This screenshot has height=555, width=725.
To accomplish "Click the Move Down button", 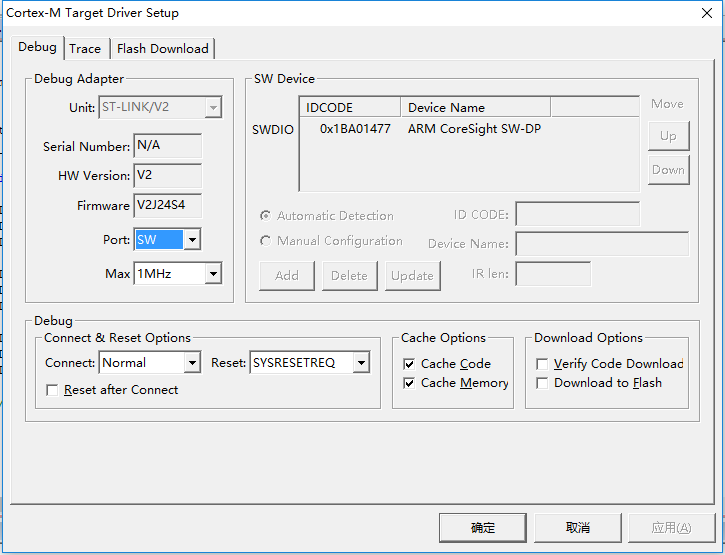I will (x=668, y=170).
